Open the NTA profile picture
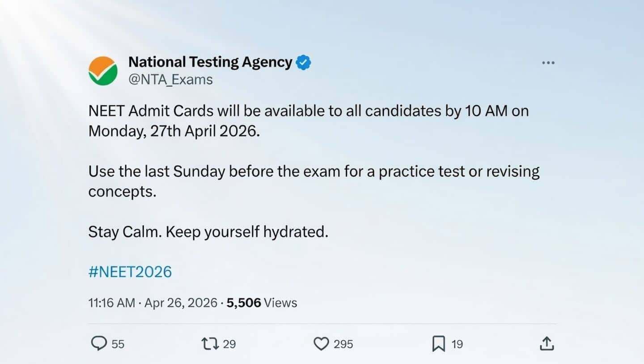The width and height of the screenshot is (644, 364). click(103, 70)
